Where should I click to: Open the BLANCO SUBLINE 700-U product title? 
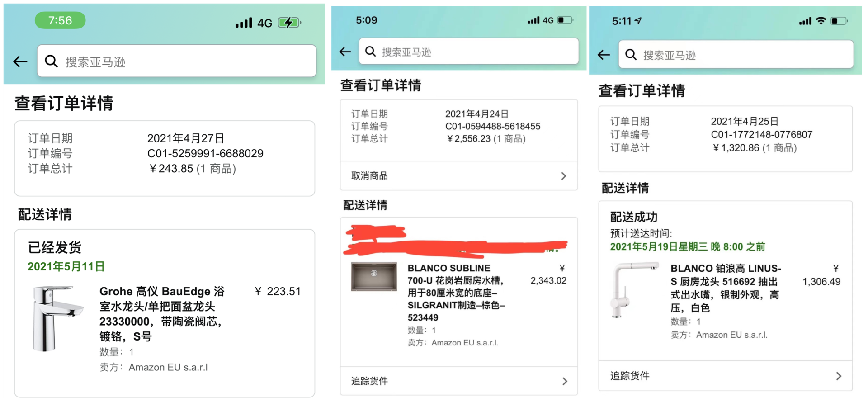tap(457, 293)
